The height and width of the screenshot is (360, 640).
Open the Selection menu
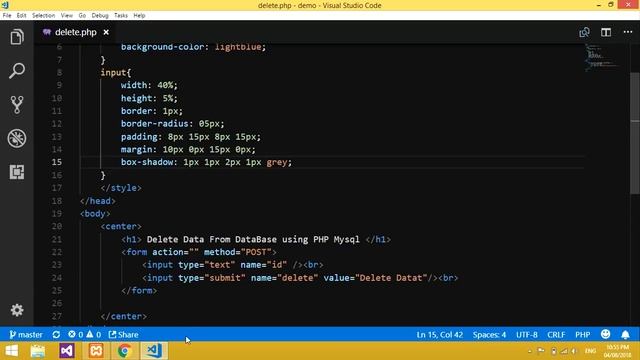point(43,16)
